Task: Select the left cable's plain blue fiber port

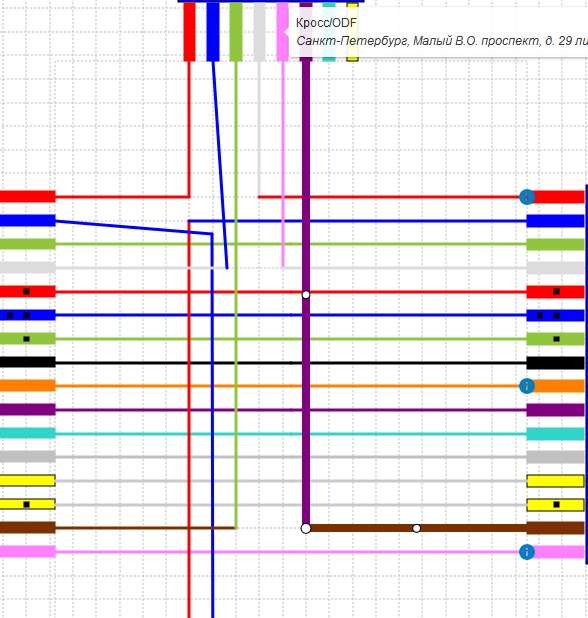Action: (x=28, y=220)
